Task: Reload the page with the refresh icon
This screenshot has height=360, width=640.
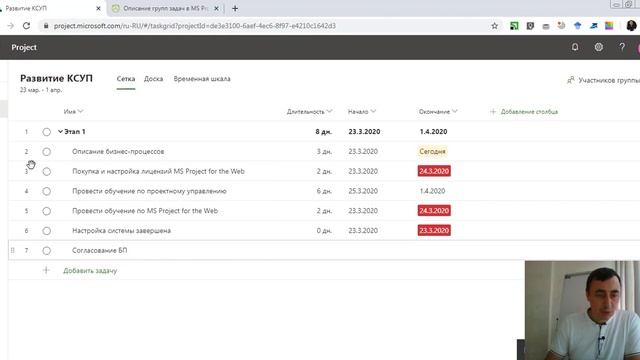Action: (26, 26)
